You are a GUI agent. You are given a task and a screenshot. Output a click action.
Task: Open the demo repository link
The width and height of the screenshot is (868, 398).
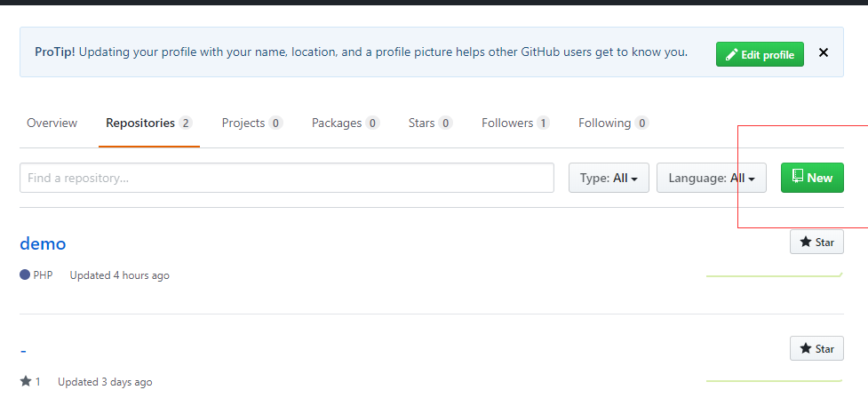pos(43,243)
